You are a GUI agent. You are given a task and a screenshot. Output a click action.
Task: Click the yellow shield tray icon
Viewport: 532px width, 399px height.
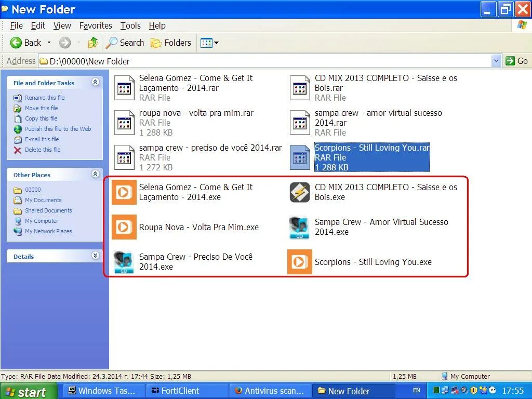click(474, 391)
